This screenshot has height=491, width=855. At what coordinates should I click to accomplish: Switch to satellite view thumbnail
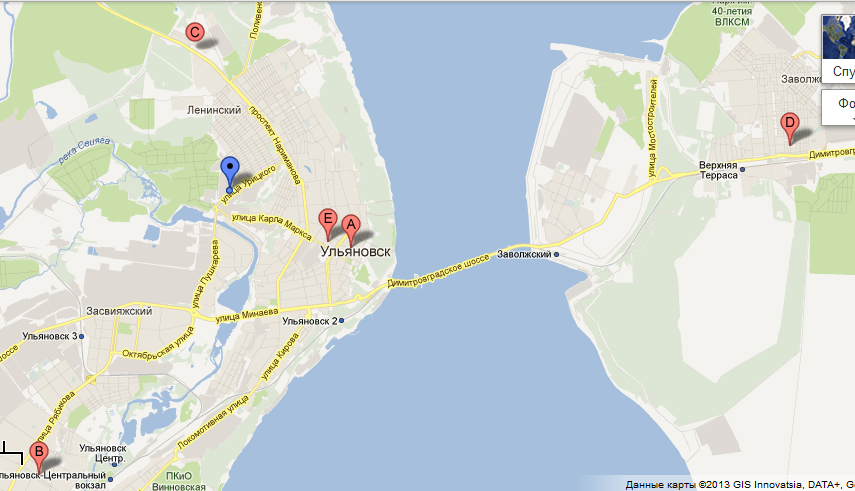(x=839, y=37)
